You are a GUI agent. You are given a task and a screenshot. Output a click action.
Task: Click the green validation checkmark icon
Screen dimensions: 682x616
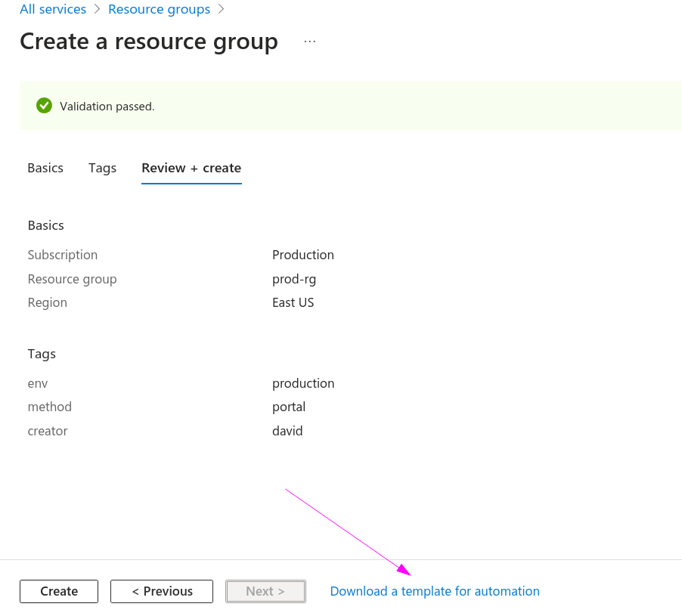(44, 106)
